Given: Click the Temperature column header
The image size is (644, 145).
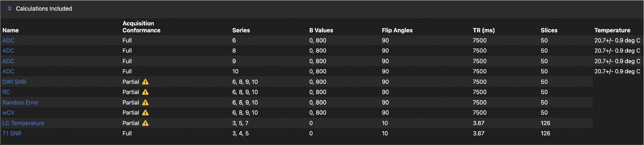Looking at the screenshot, I should (612, 30).
